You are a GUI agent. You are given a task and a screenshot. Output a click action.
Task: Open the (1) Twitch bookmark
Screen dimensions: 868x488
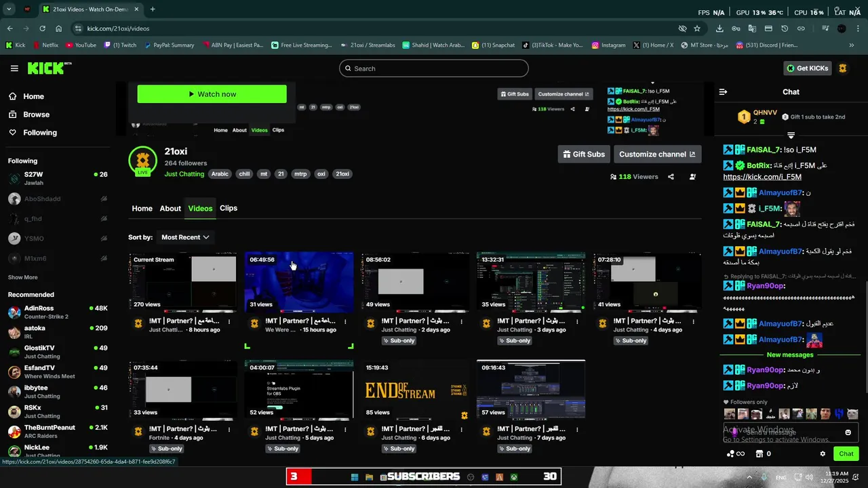(x=120, y=45)
